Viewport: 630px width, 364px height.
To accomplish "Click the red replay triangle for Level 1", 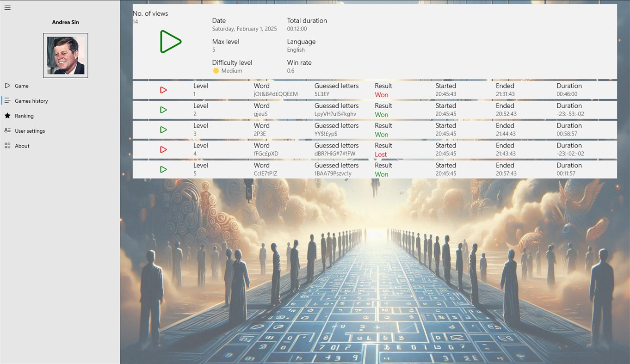I will pyautogui.click(x=163, y=90).
